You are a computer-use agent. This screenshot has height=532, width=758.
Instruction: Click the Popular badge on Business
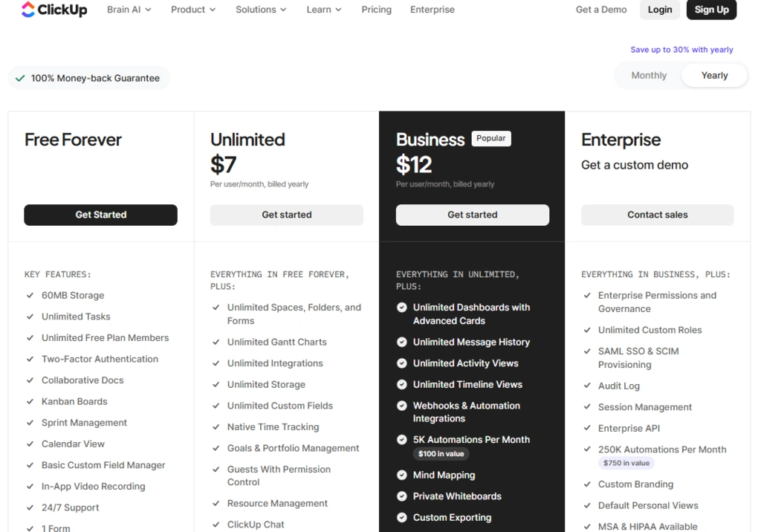click(490, 138)
